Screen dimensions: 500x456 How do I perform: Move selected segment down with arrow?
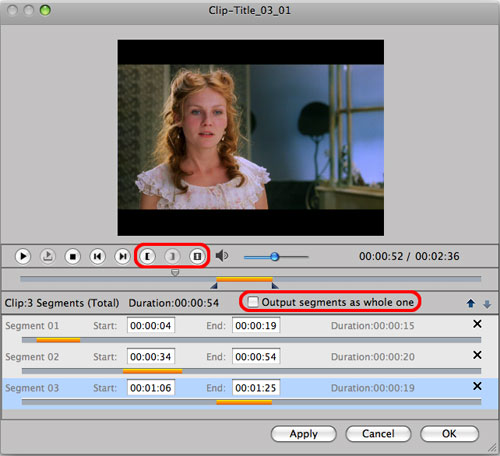tap(487, 304)
